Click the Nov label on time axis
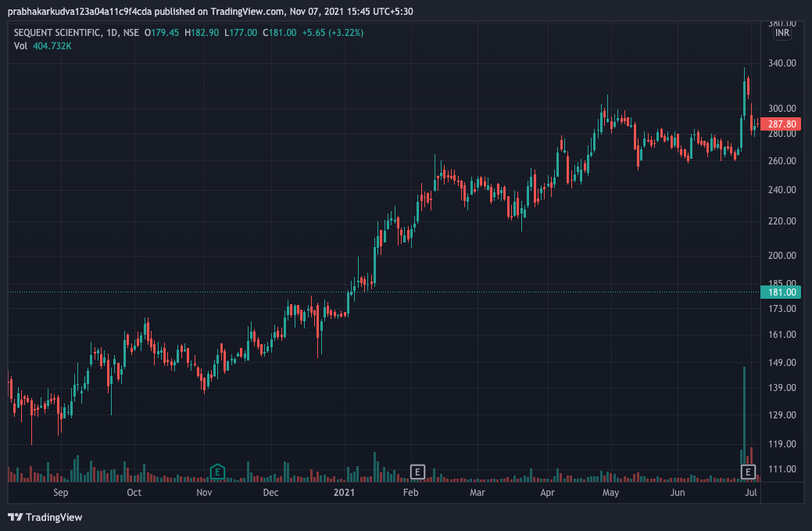Image resolution: width=812 pixels, height=531 pixels. click(x=204, y=493)
